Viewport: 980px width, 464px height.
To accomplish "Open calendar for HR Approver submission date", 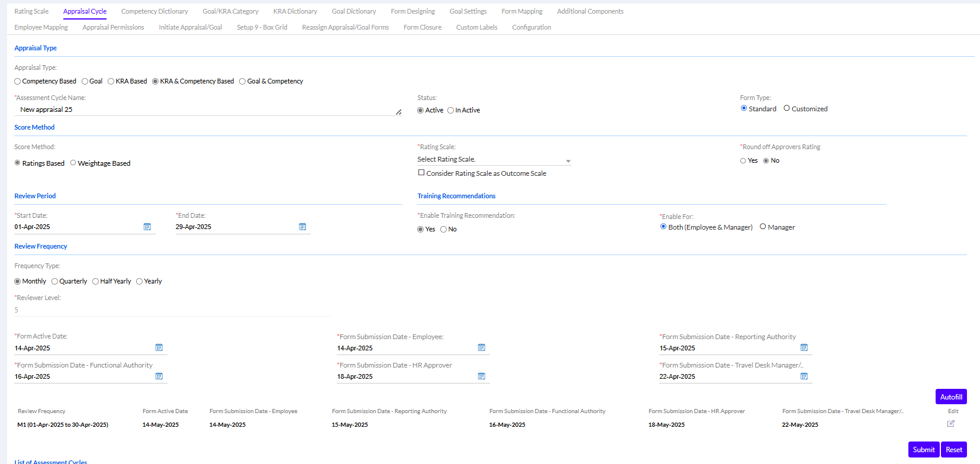I will [482, 376].
